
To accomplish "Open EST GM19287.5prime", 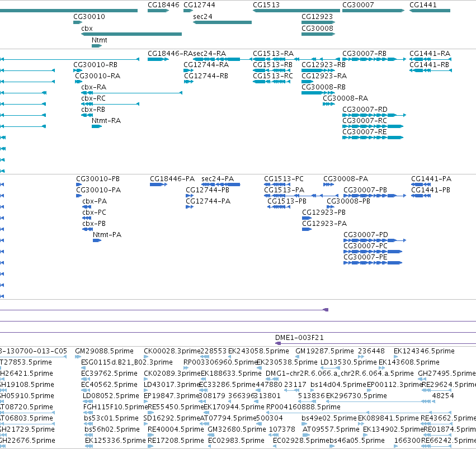I will click(x=324, y=351).
